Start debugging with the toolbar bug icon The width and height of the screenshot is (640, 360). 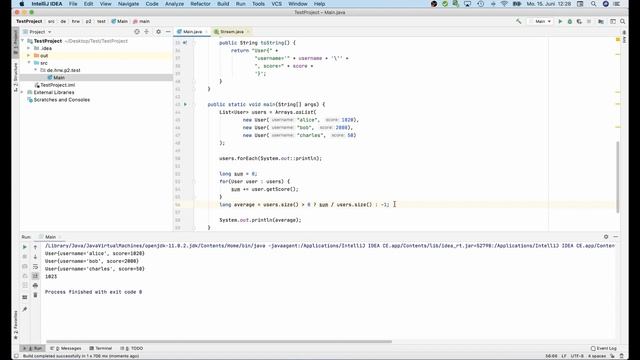570,21
